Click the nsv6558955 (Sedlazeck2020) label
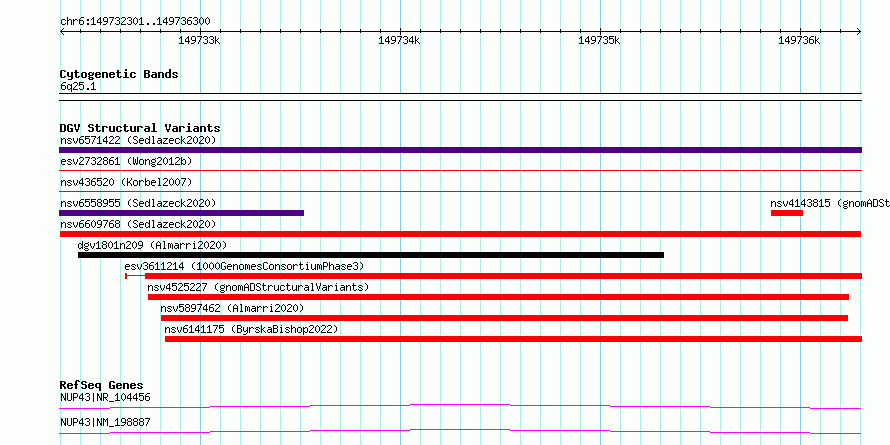The image size is (890, 445). coord(138,203)
